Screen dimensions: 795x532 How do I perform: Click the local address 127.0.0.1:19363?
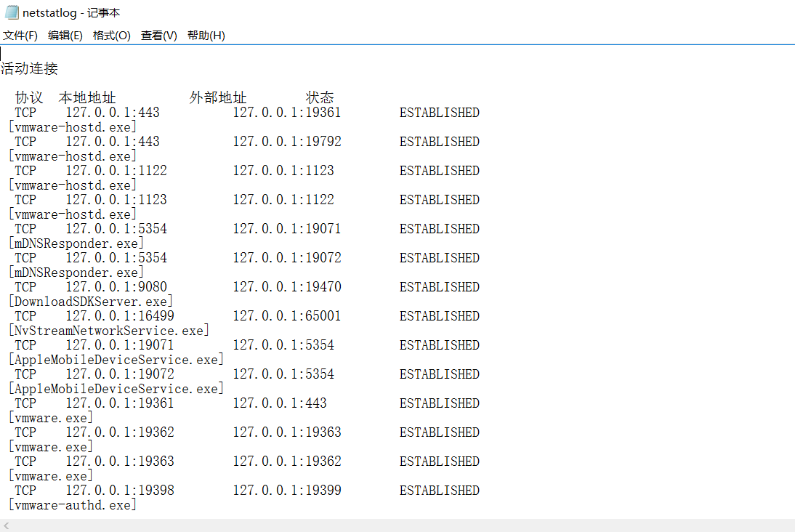[x=120, y=462]
